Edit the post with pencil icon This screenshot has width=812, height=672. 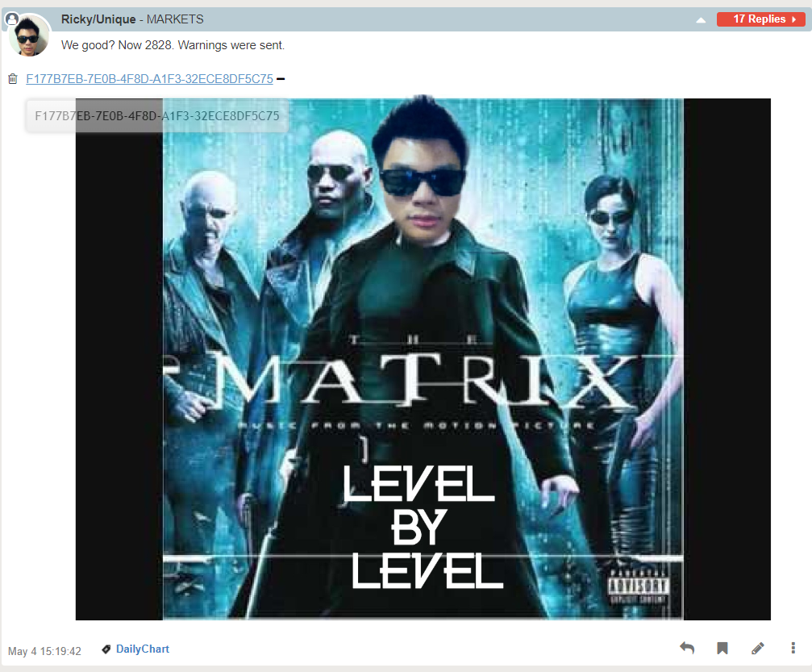coord(758,648)
